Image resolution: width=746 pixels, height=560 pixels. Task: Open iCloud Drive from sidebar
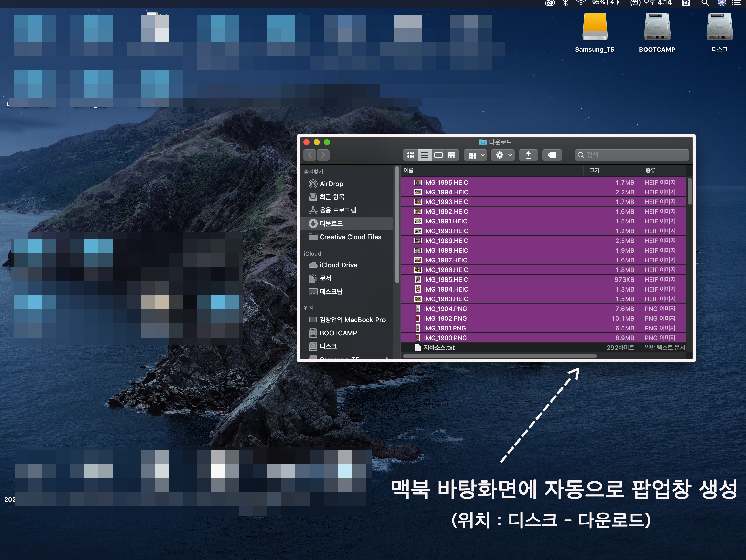pyautogui.click(x=338, y=265)
